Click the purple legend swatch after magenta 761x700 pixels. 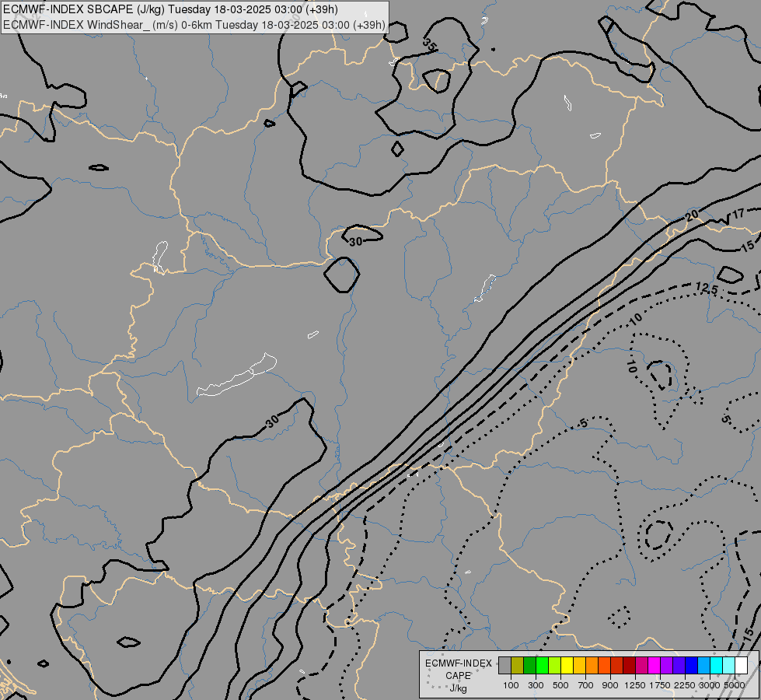click(666, 665)
